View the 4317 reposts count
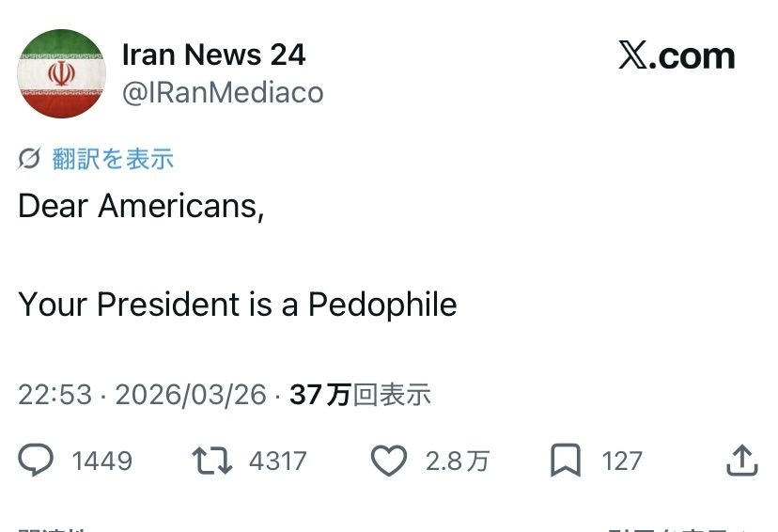 pyautogui.click(x=277, y=461)
